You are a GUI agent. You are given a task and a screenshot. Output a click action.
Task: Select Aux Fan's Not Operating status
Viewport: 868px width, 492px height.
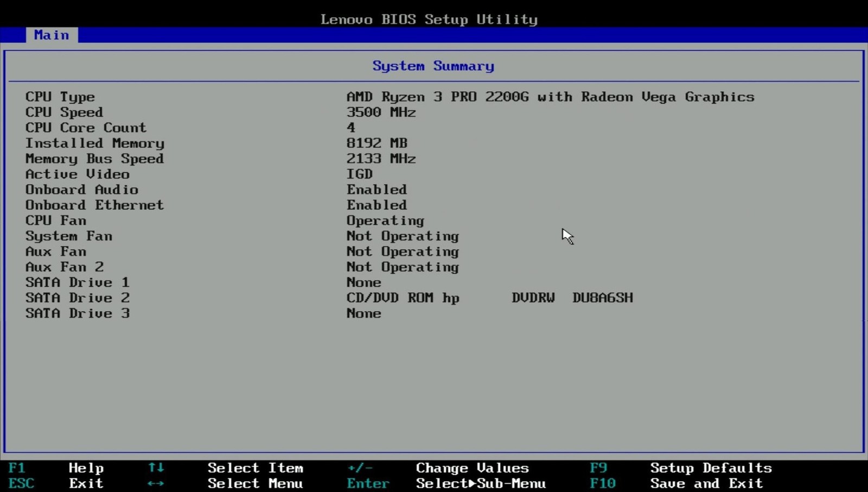403,252
